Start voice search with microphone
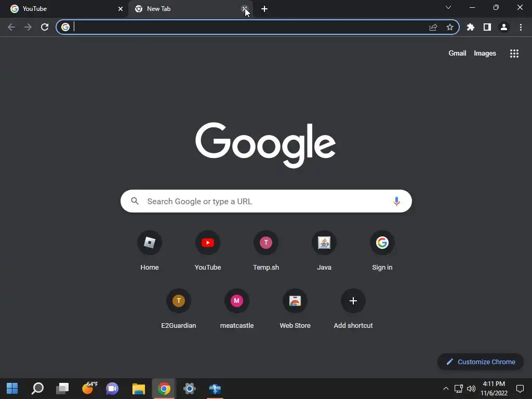532x399 pixels. tap(396, 201)
